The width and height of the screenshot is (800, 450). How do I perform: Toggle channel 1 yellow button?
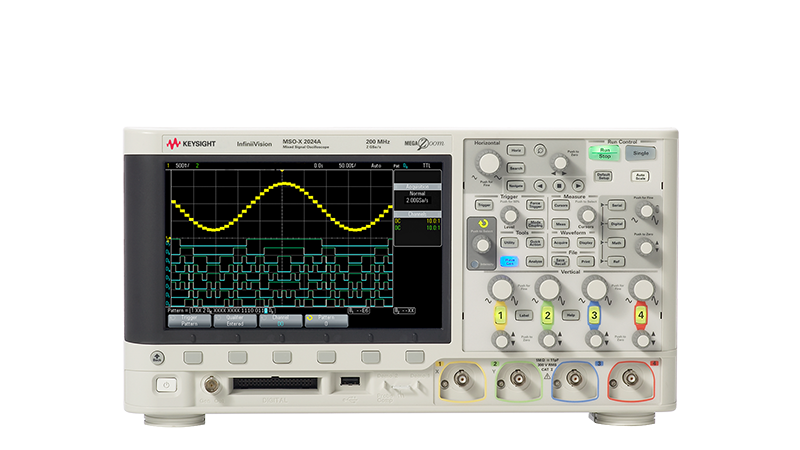tap(499, 316)
